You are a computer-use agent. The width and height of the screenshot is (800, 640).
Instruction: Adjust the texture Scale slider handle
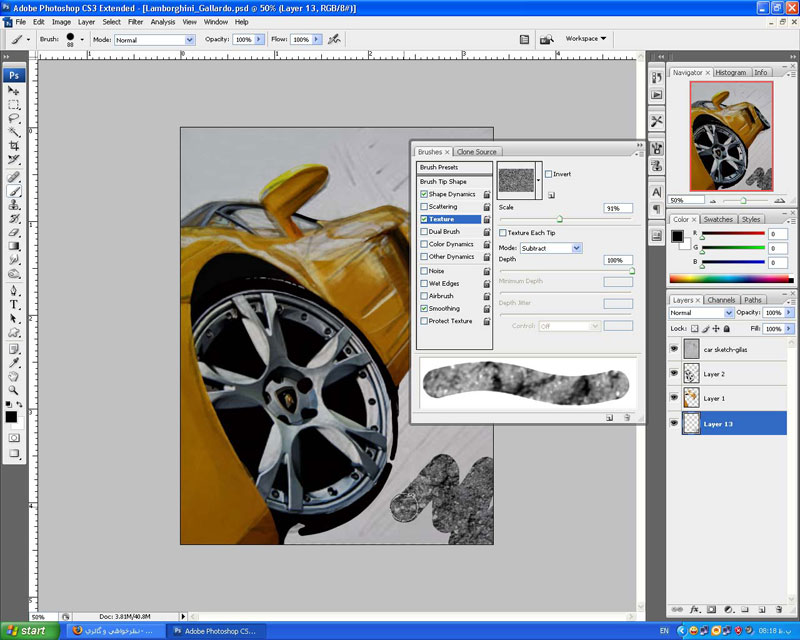560,219
